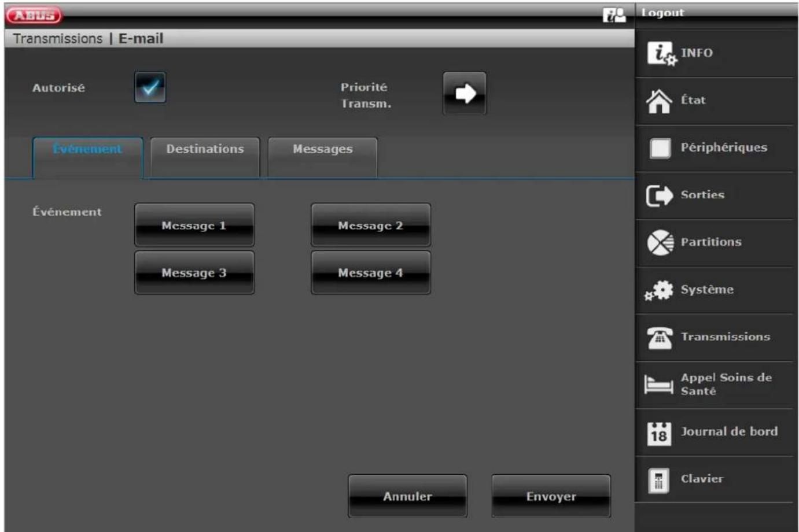Switch to the Messages tab

322,149
